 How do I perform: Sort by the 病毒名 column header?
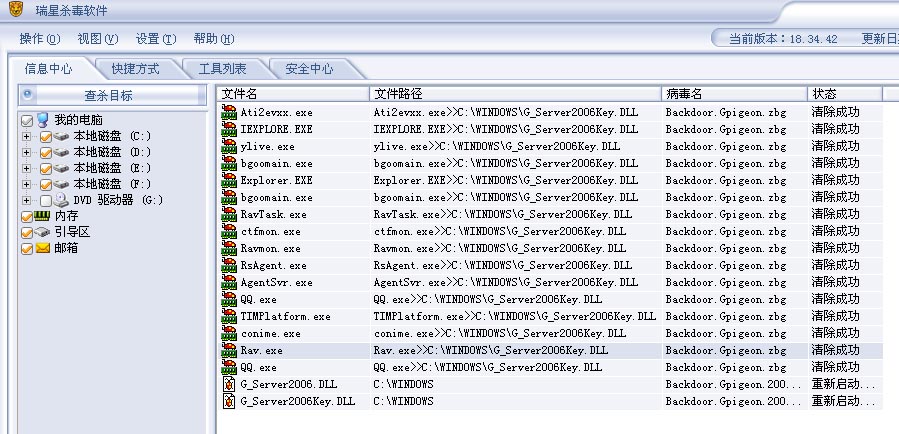pos(734,94)
